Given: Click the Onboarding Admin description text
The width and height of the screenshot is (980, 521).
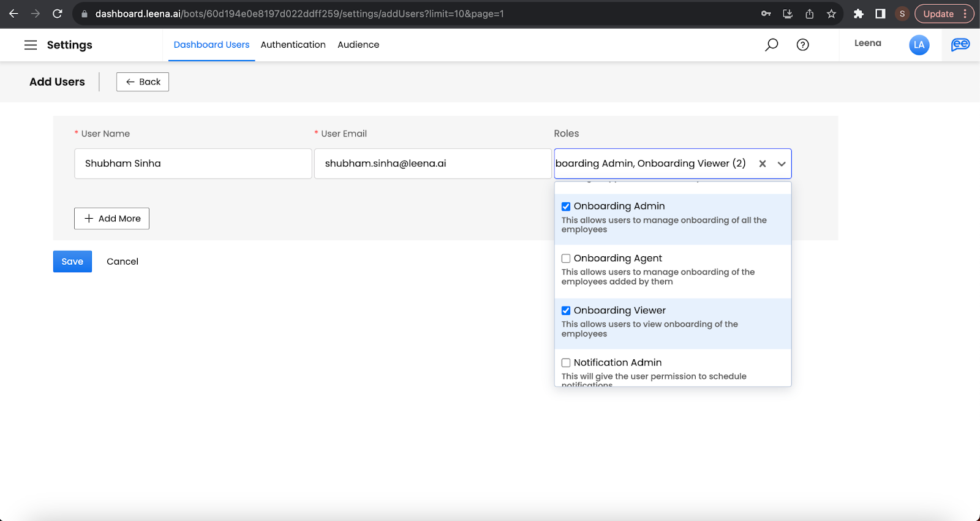Looking at the screenshot, I should point(664,225).
